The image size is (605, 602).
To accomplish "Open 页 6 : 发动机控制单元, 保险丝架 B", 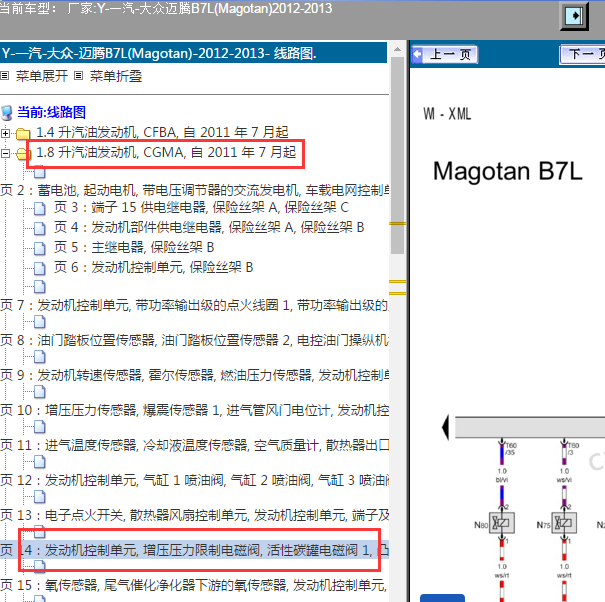I will (x=153, y=267).
